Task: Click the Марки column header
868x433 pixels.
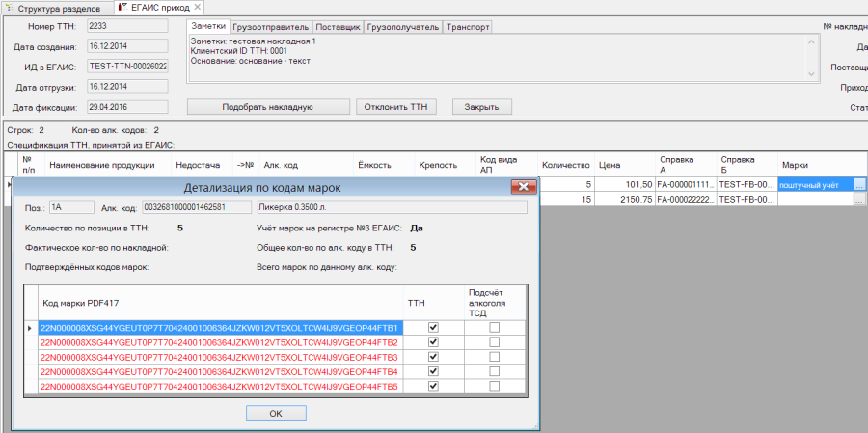Action: pyautogui.click(x=821, y=165)
